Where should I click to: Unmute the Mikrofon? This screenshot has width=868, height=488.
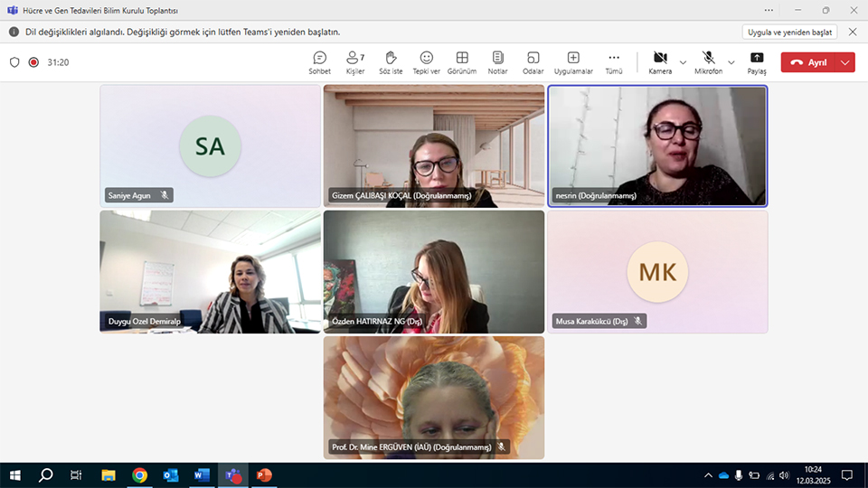click(709, 61)
